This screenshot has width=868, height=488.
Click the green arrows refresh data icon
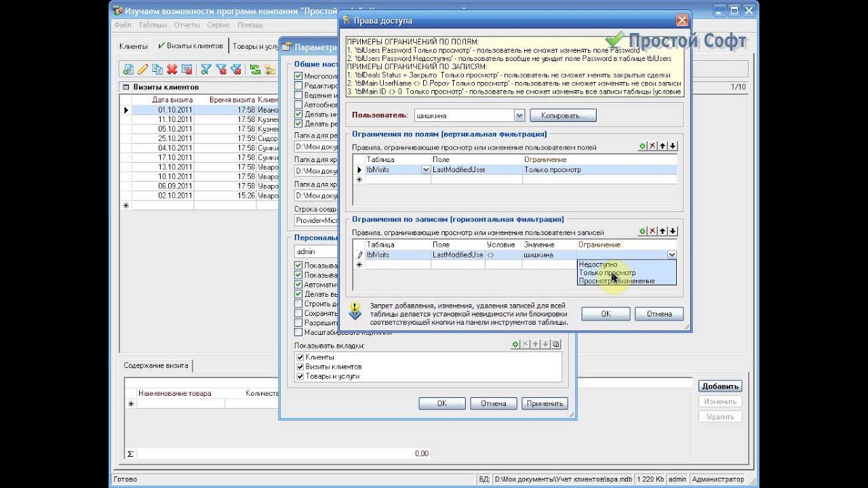[x=255, y=69]
